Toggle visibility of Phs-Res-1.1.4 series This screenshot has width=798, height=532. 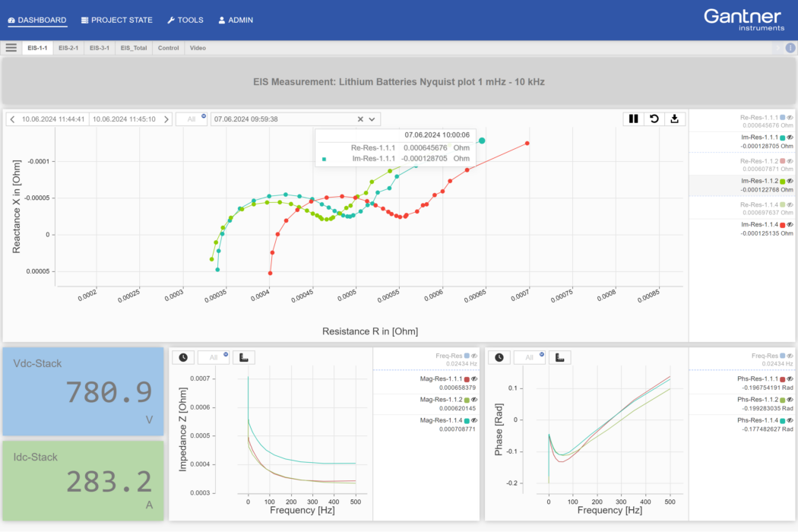tap(790, 420)
